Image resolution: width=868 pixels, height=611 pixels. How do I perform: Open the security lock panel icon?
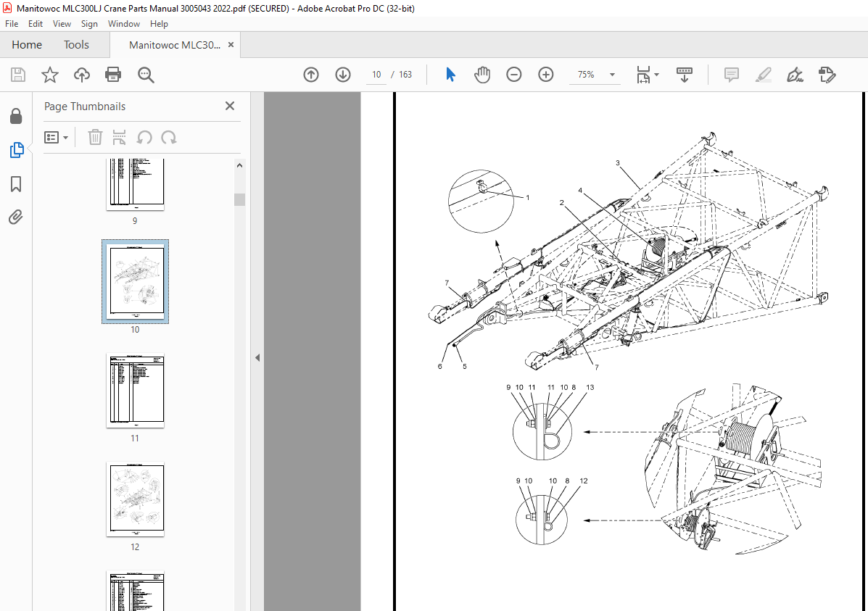point(16,116)
